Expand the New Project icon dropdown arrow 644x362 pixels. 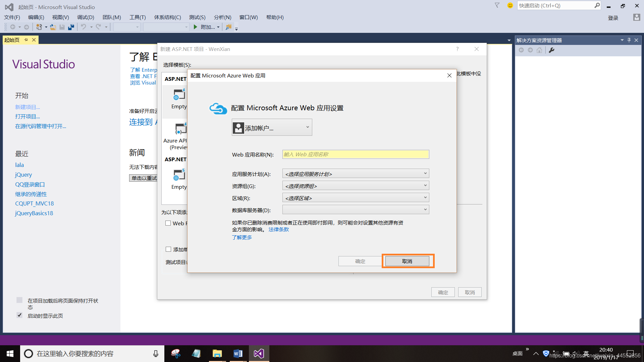(46, 27)
